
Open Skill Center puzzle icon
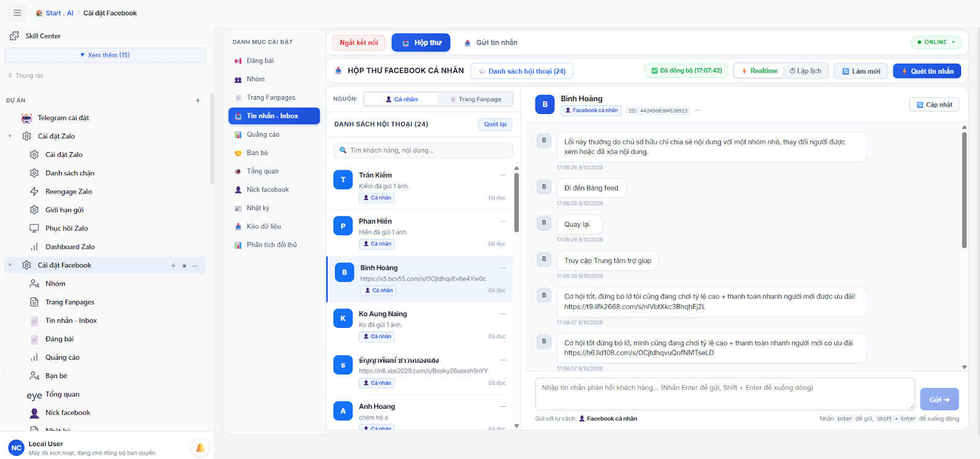click(15, 36)
